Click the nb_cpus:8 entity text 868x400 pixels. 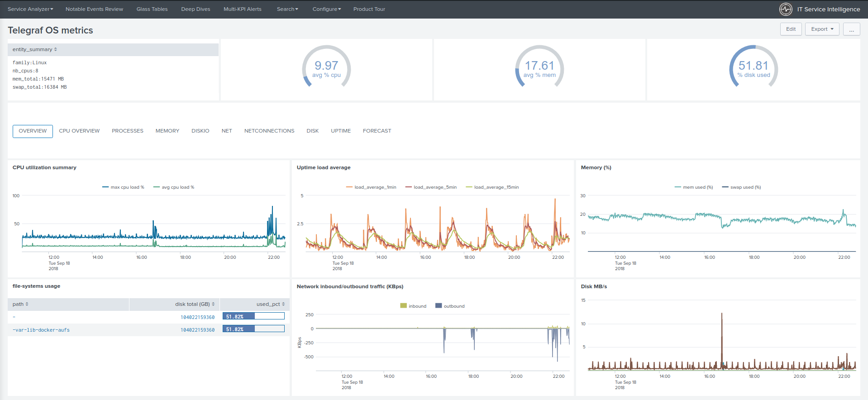[25, 71]
